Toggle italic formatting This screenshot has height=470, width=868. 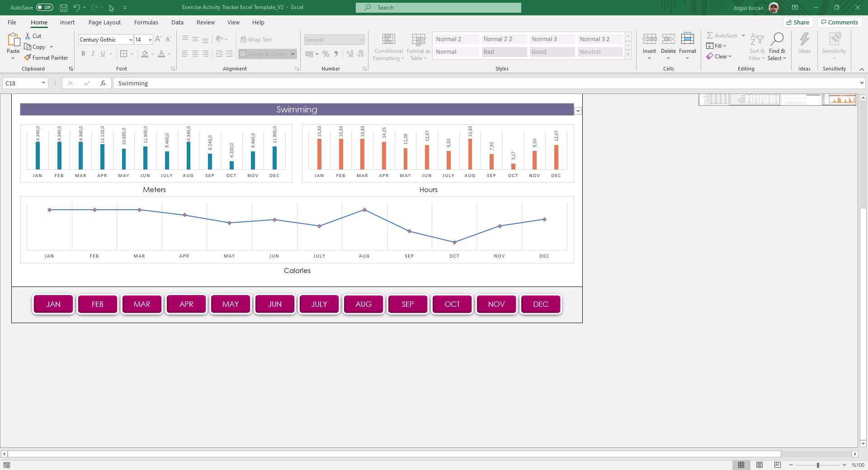tap(93, 53)
